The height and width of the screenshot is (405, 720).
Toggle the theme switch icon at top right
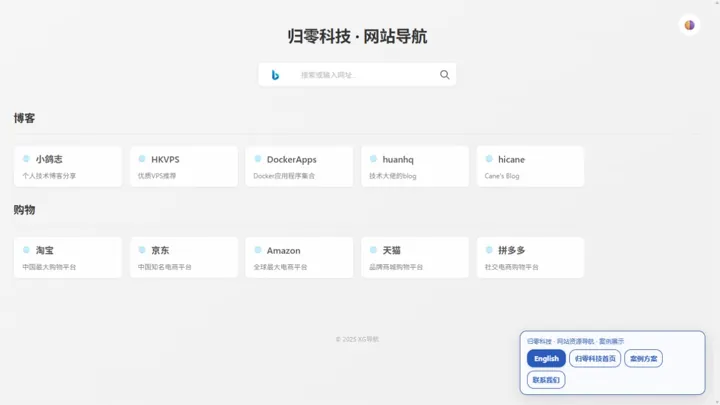point(689,25)
